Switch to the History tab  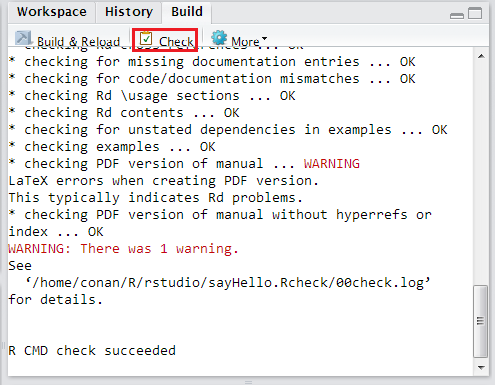click(x=129, y=12)
